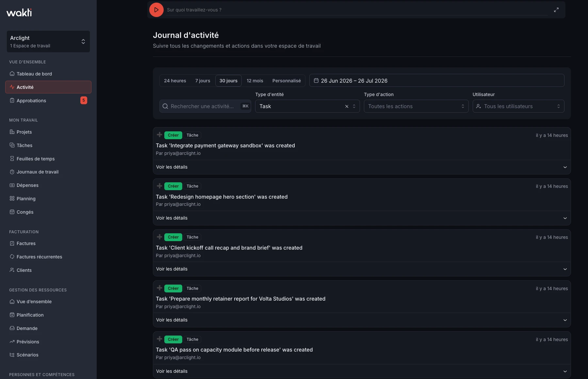
Task: Clear the Task entity type filter
Action: [x=347, y=106]
